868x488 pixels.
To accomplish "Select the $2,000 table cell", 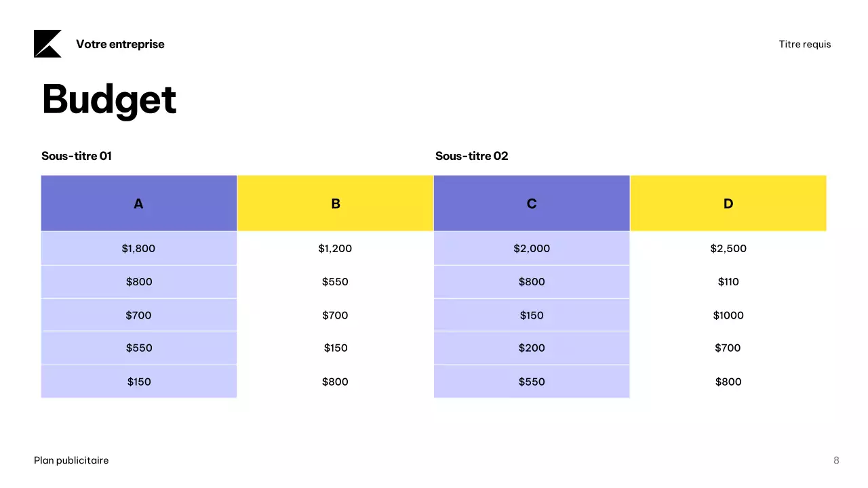I will 532,249.
